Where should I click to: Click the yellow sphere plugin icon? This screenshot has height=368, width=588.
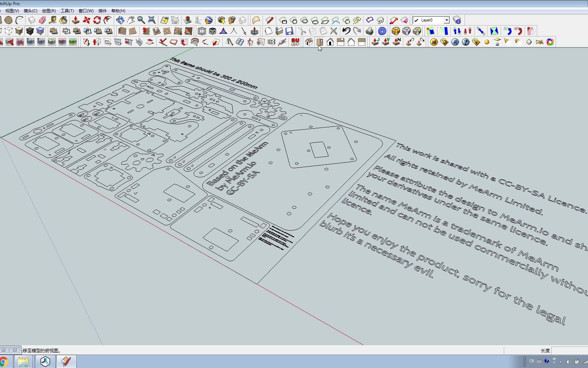point(487,42)
